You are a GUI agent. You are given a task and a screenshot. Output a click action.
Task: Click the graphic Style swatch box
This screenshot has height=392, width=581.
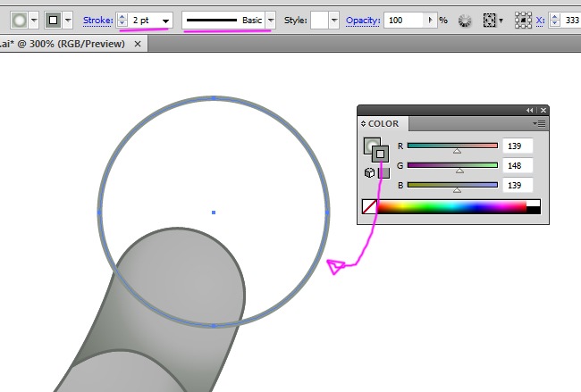tap(319, 20)
